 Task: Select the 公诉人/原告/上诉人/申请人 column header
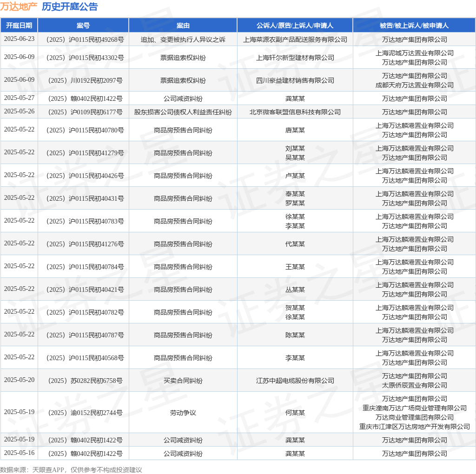295,26
